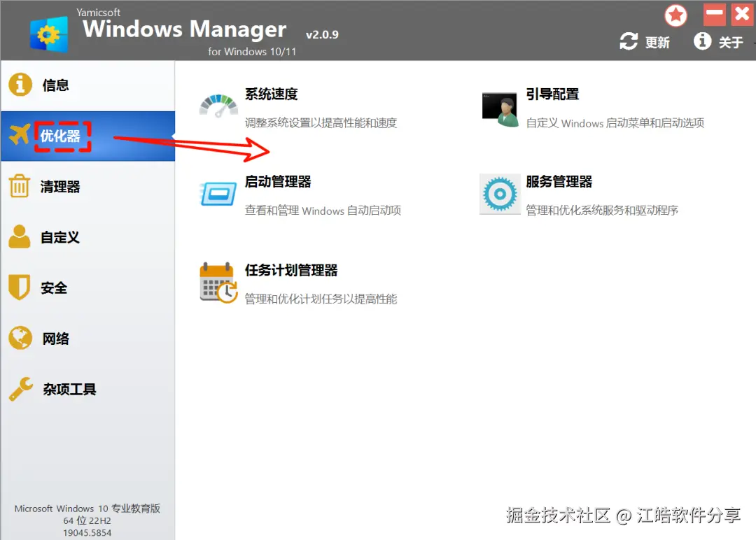Image resolution: width=756 pixels, height=540 pixels.
Task: Open the 清理器 section
Action: click(87, 187)
